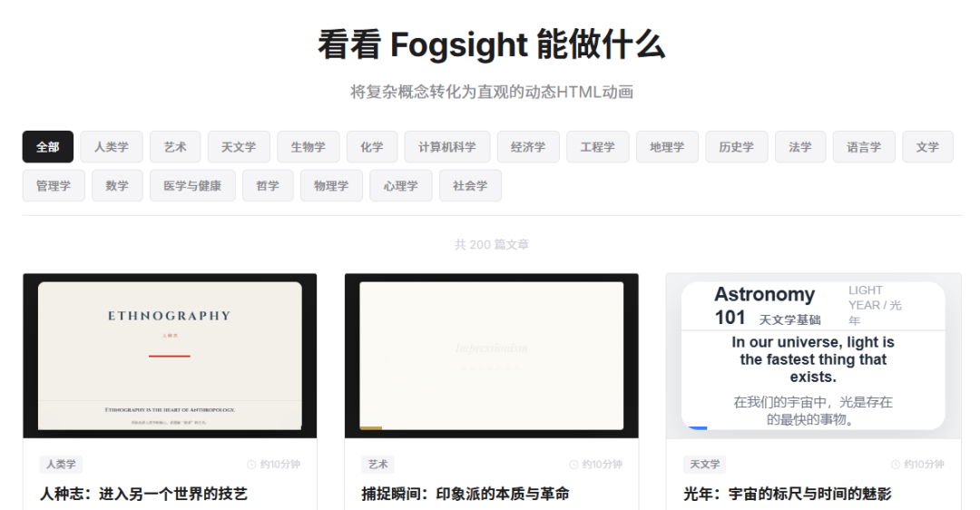Select the 全部 category filter
The width and height of the screenshot is (980, 510).
click(47, 147)
